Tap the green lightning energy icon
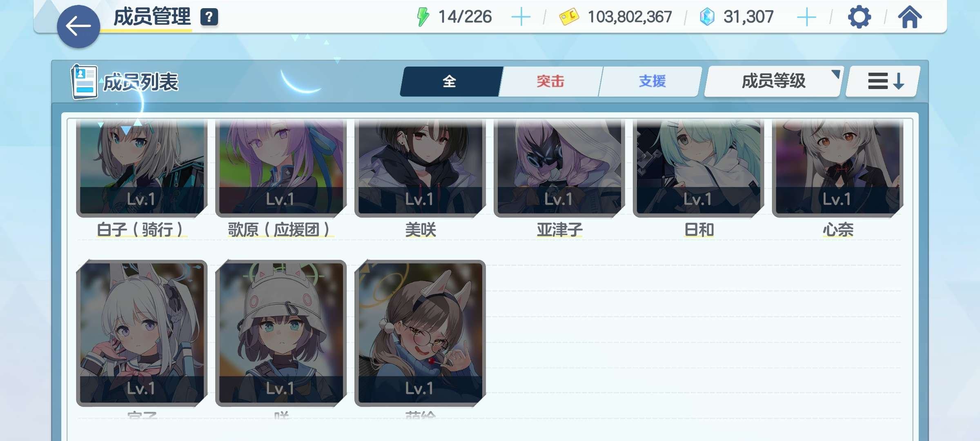Screen dimensions: 980x441 point(423,17)
